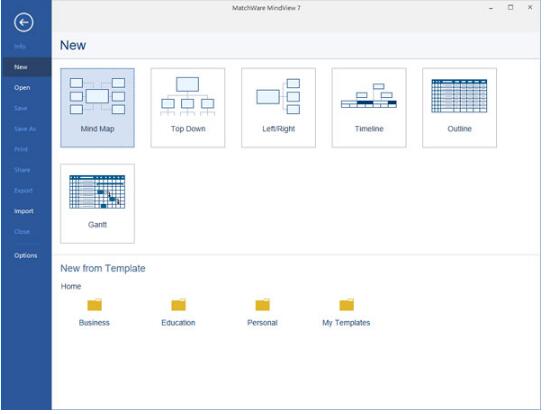Maximize the MindView window
The width and height of the screenshot is (544, 414).
click(510, 7)
